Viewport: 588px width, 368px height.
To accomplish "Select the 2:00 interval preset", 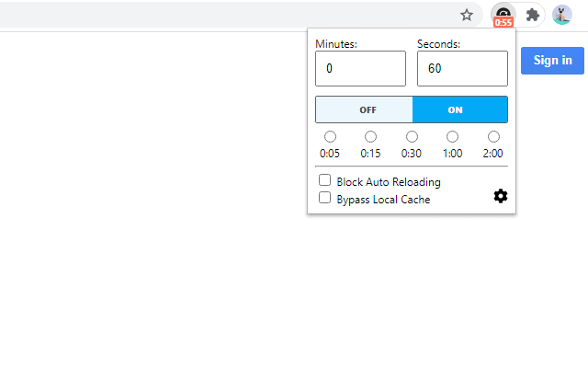I will [x=493, y=137].
